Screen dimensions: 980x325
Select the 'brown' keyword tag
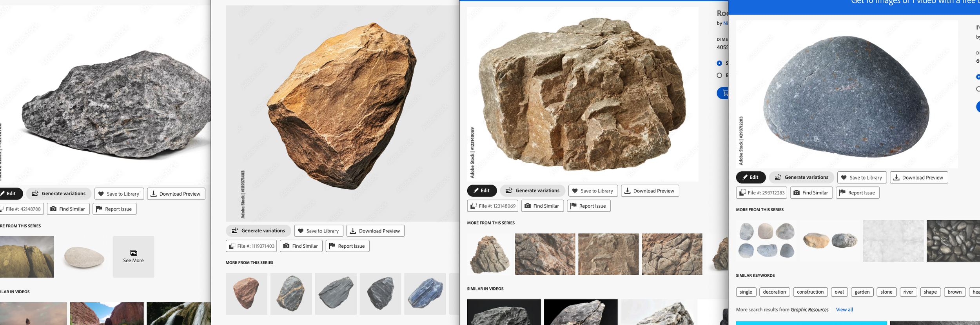click(x=955, y=292)
